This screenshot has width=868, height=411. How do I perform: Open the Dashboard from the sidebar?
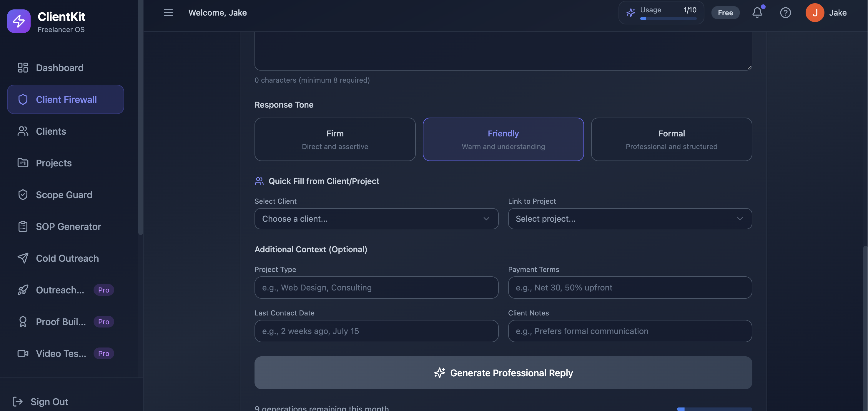pyautogui.click(x=59, y=68)
